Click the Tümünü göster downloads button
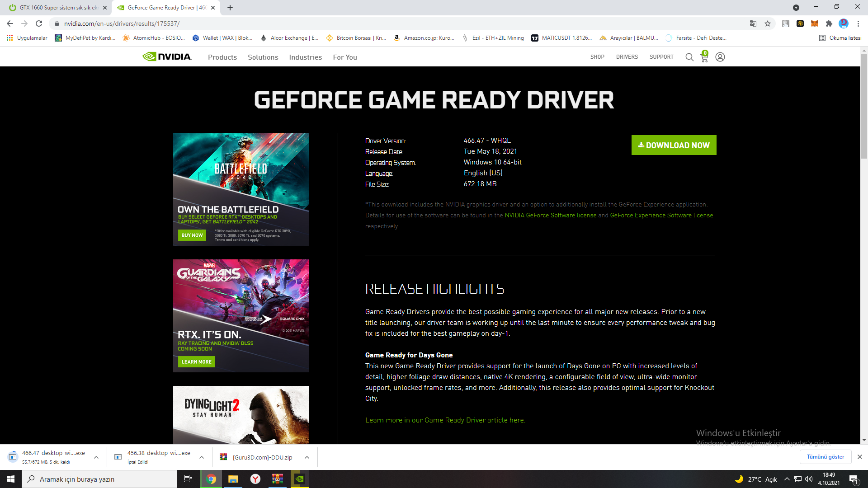868x488 pixels. pyautogui.click(x=825, y=457)
